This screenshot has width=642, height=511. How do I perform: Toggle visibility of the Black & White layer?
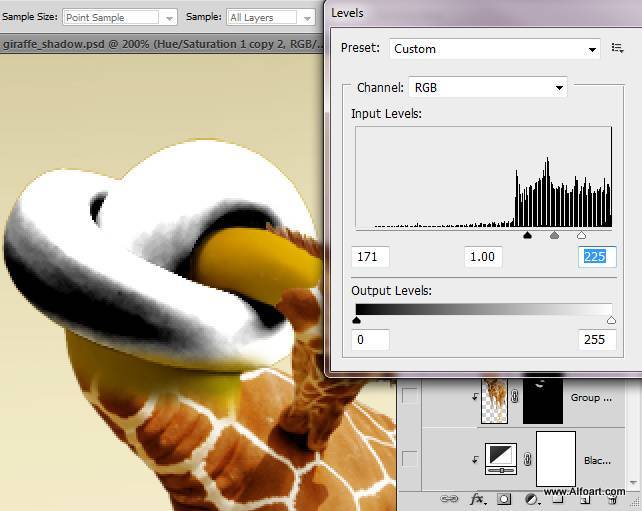point(409,459)
